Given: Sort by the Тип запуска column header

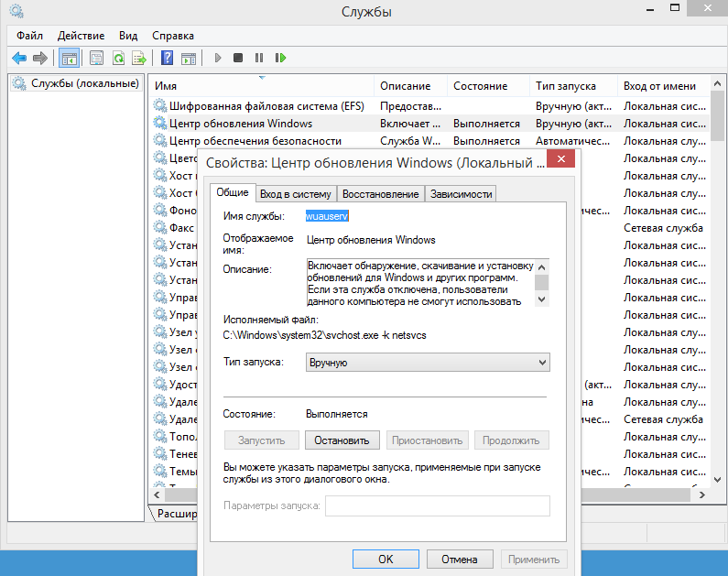Looking at the screenshot, I should coord(573,86).
